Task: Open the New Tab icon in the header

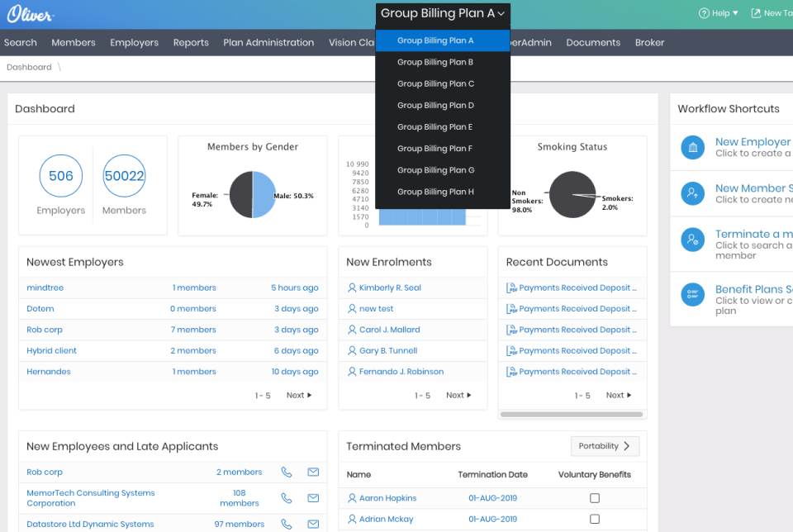Action: 757,12
